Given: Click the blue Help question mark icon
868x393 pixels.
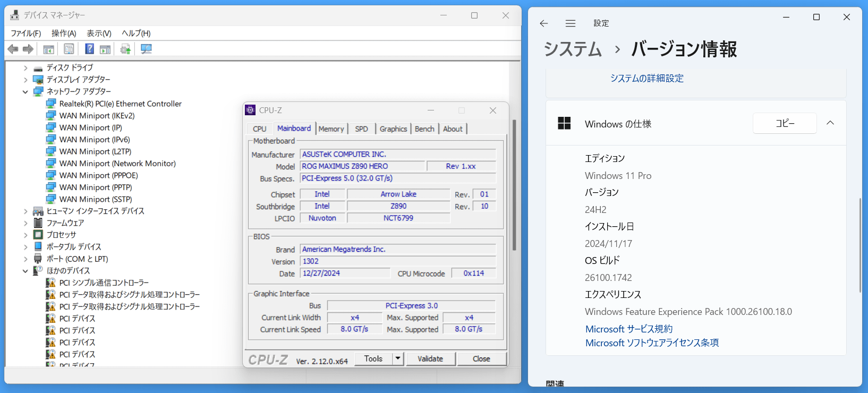Looking at the screenshot, I should click(90, 49).
